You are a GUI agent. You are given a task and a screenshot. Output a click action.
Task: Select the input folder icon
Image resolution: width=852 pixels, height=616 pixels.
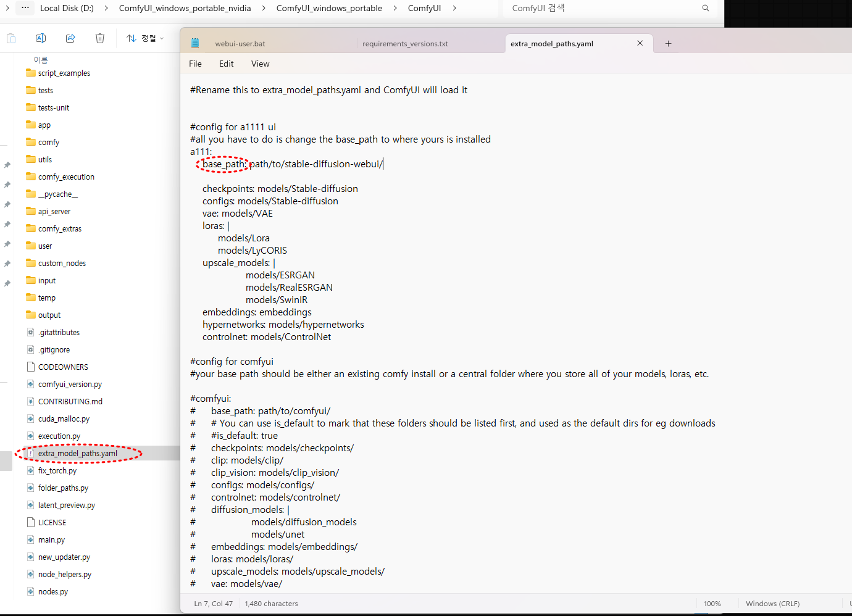(x=31, y=280)
